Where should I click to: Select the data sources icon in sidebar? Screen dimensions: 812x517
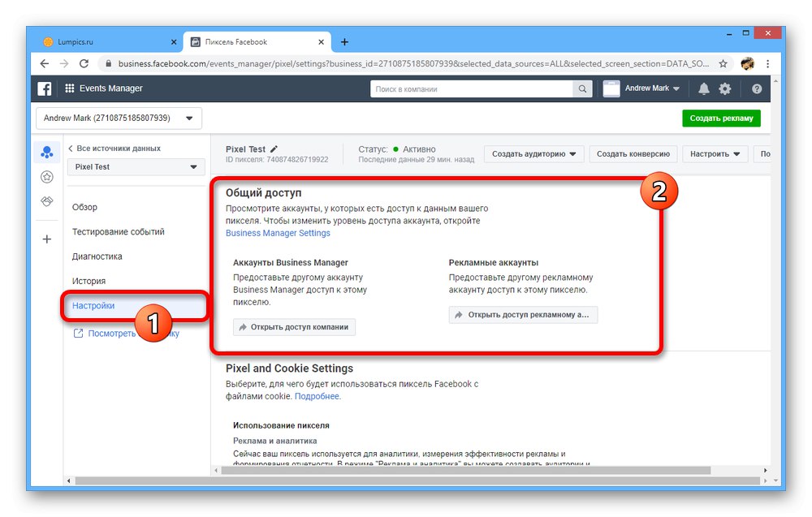[47, 152]
